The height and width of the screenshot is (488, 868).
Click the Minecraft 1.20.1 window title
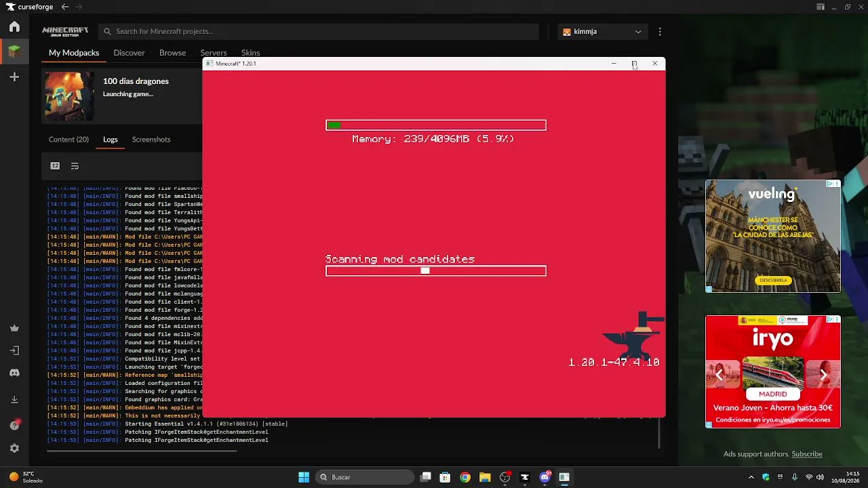(x=235, y=64)
